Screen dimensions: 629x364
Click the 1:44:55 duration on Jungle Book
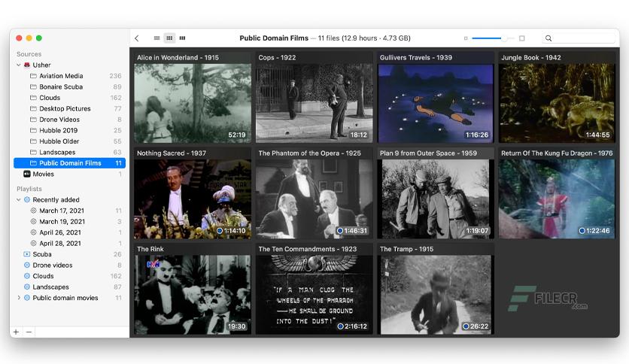pyautogui.click(x=597, y=135)
